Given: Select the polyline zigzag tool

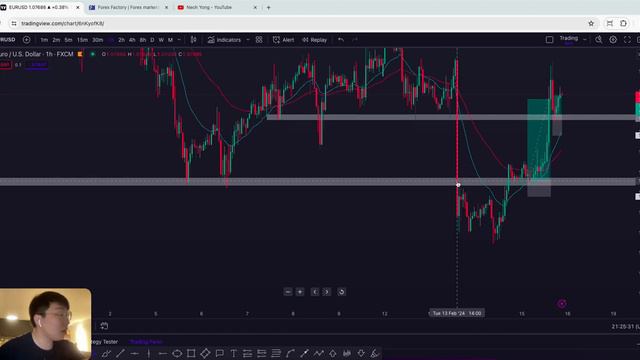Looking at the screenshot, I should (318, 353).
